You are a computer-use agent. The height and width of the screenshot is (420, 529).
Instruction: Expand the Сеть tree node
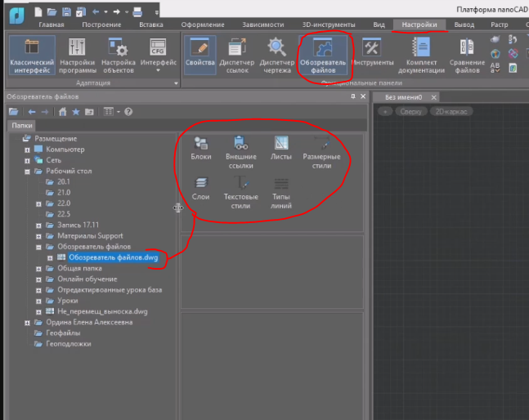pos(27,161)
